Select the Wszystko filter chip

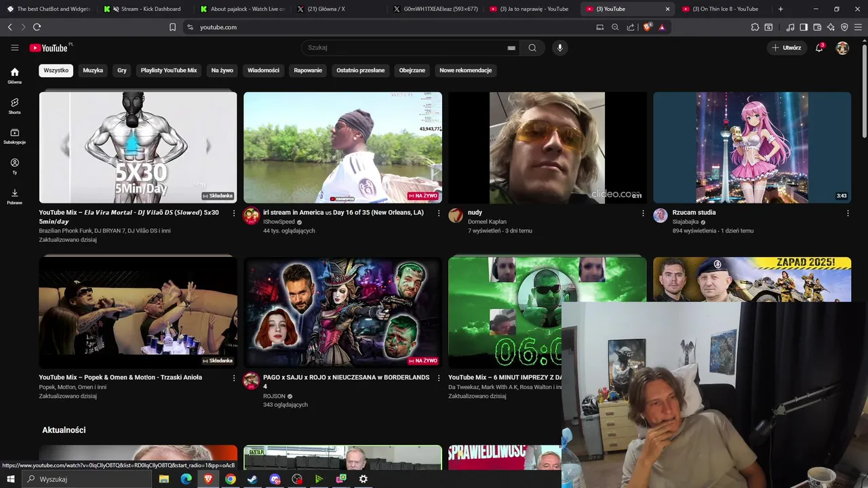[x=56, y=70]
